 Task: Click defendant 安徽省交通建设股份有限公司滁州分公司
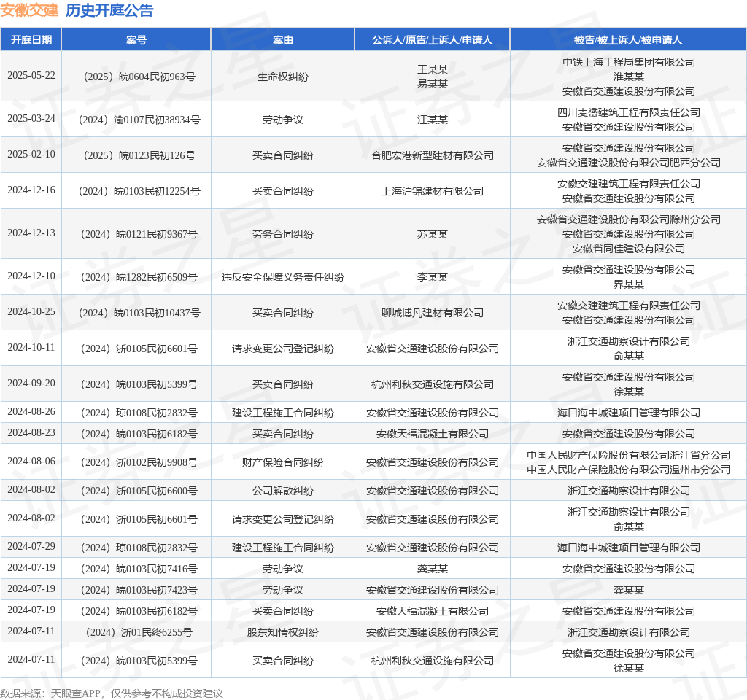(628, 219)
